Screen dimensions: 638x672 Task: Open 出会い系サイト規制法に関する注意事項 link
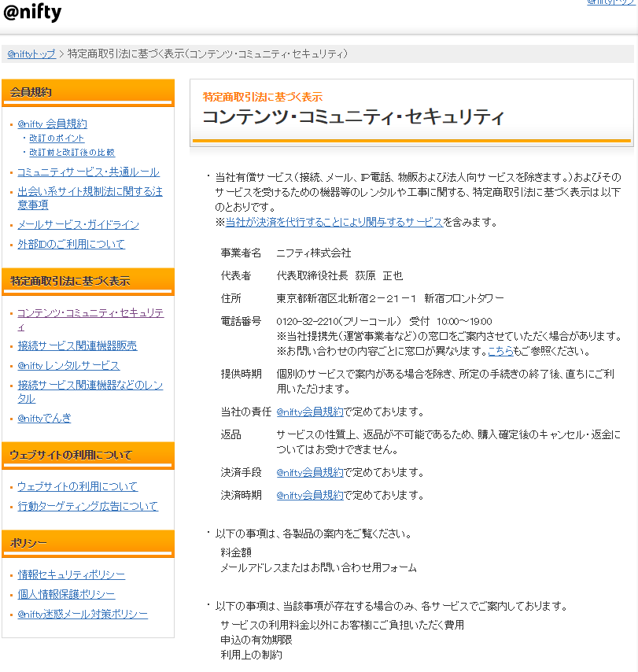[x=90, y=198]
